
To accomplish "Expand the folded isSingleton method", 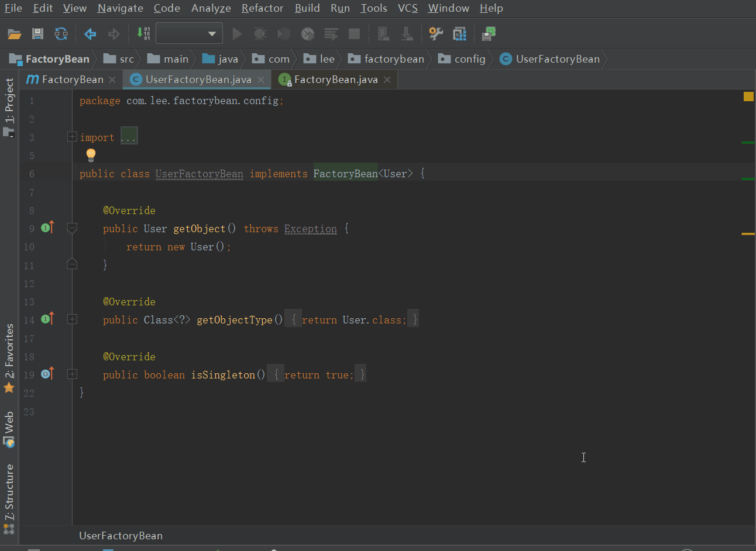I will click(x=72, y=374).
